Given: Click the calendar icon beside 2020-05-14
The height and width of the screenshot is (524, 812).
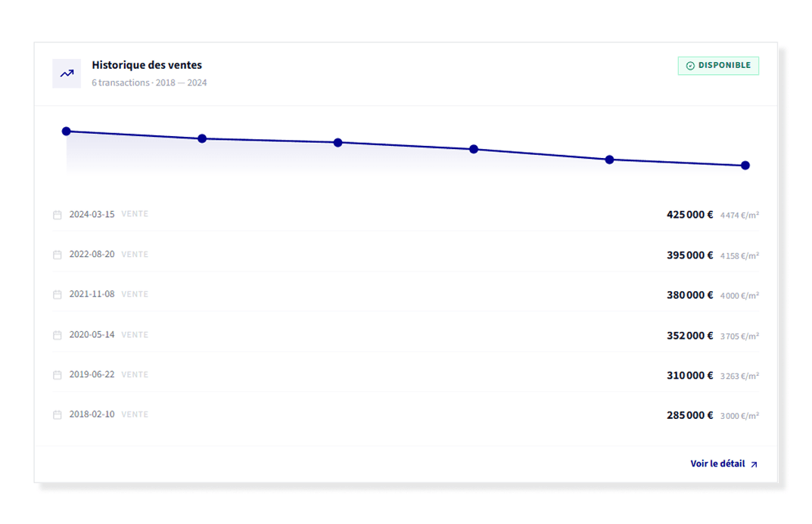Looking at the screenshot, I should (x=58, y=335).
